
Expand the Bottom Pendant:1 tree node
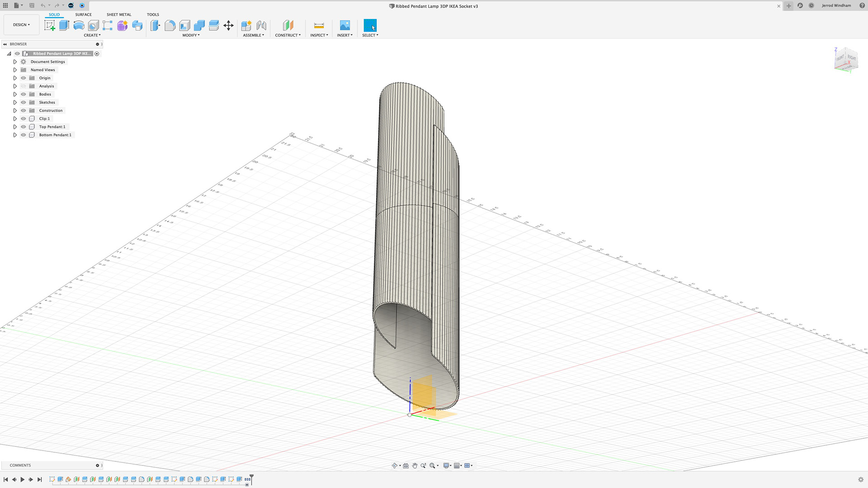15,135
